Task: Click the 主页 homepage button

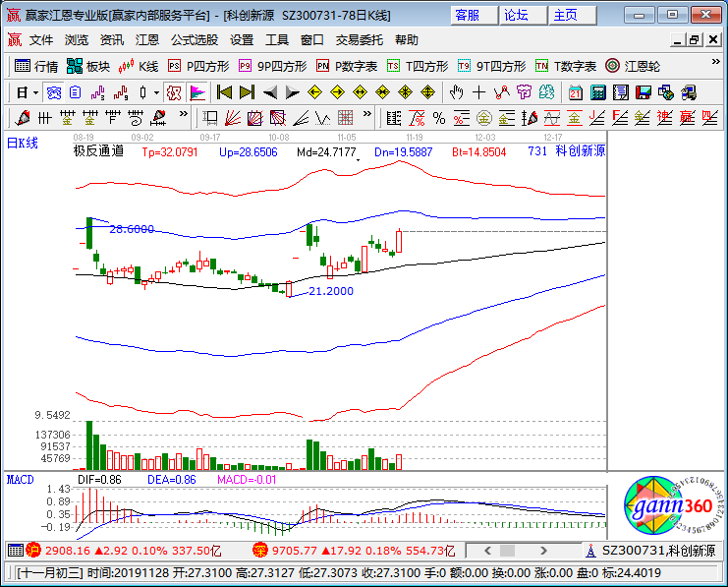Action: point(572,16)
